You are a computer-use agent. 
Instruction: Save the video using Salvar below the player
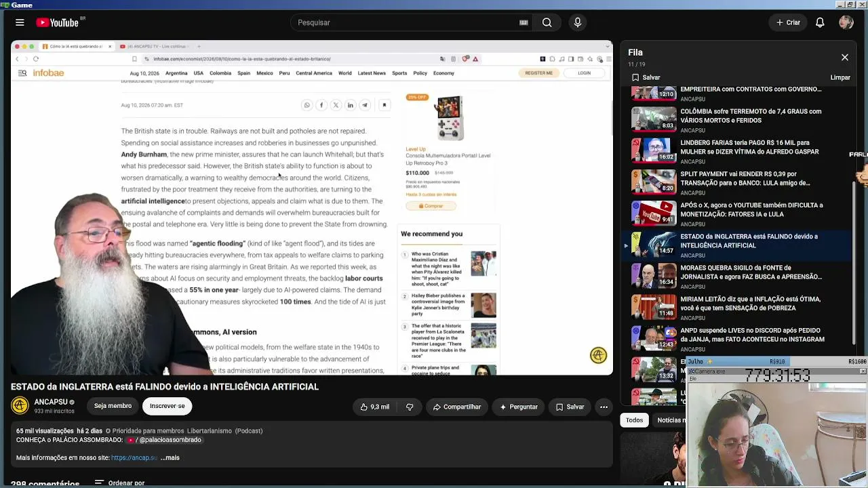(x=570, y=407)
